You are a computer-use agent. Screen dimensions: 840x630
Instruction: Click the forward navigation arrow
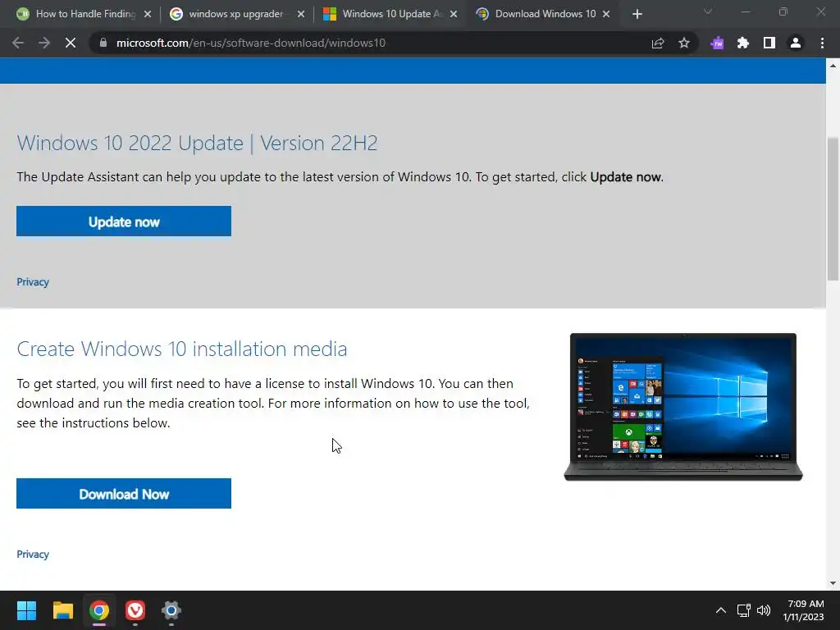[44, 43]
